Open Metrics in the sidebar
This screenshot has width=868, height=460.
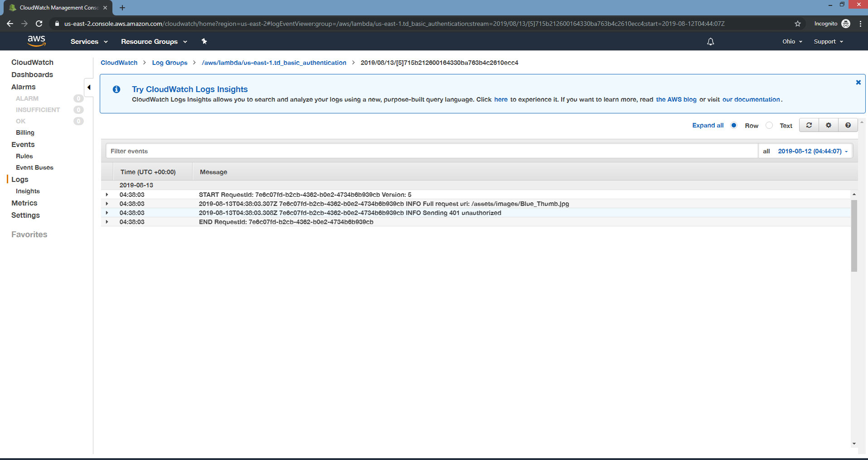point(24,203)
